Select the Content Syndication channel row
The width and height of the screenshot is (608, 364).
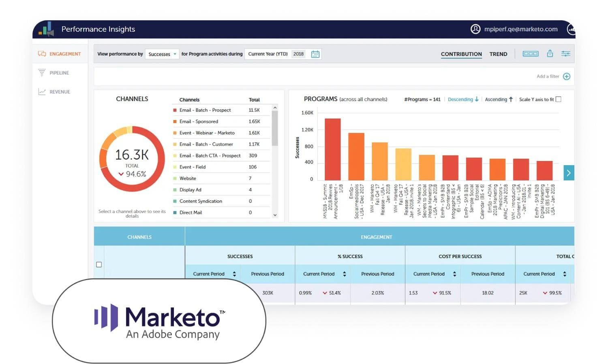[221, 201]
